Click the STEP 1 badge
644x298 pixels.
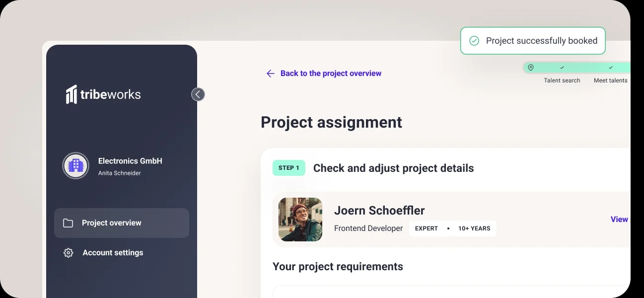[288, 168]
